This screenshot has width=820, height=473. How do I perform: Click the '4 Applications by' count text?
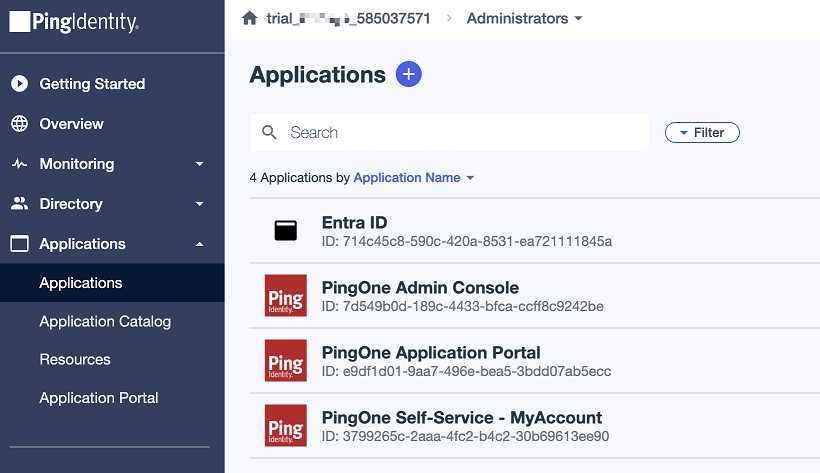coord(300,178)
